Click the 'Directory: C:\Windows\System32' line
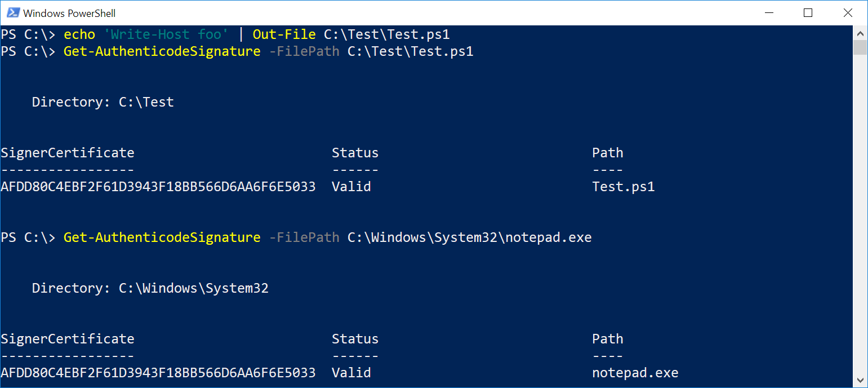 (x=150, y=288)
